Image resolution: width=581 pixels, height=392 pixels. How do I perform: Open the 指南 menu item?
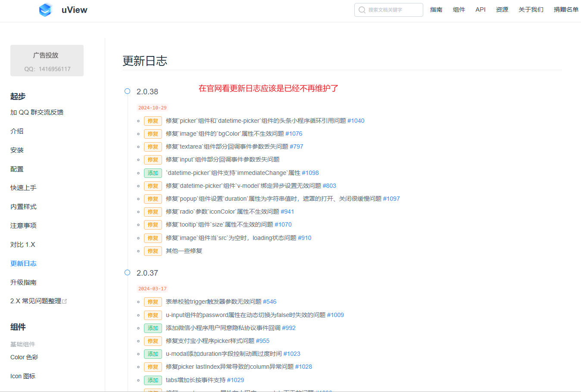point(436,9)
